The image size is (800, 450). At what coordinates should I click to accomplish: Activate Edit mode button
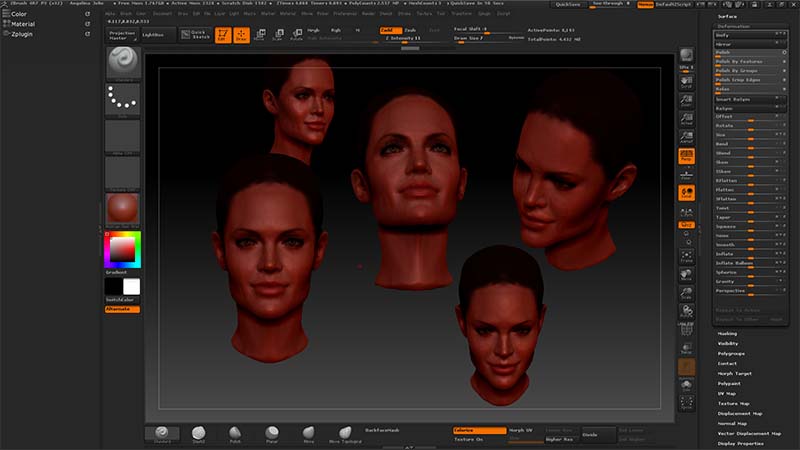pos(223,35)
